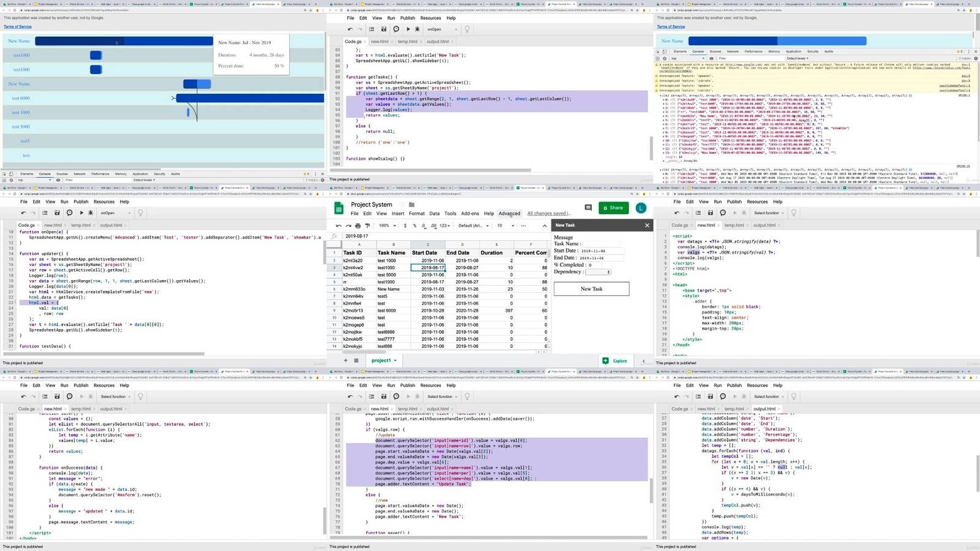Open the Advanced menu in Sheets
The width and height of the screenshot is (980, 551).
coord(509,214)
